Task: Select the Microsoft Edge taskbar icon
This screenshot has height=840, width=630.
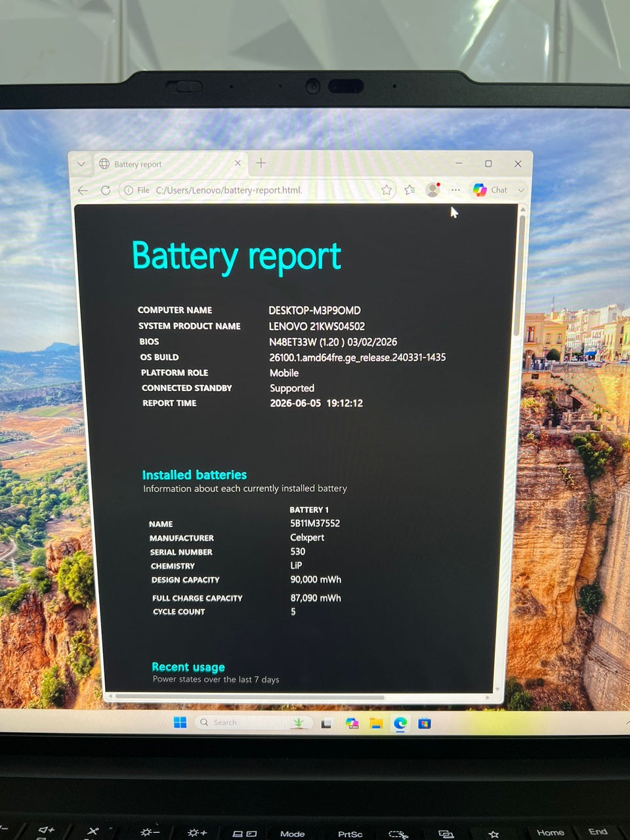Action: [x=400, y=723]
